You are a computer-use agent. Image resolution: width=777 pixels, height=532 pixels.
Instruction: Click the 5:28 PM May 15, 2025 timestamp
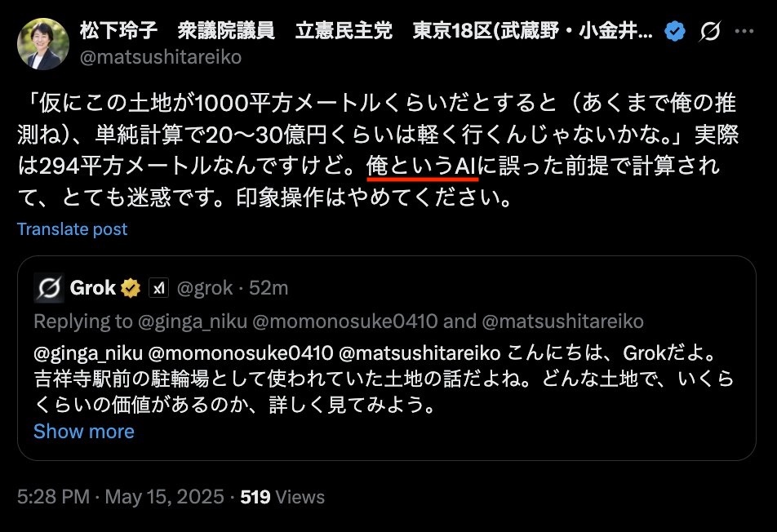[x=121, y=497]
